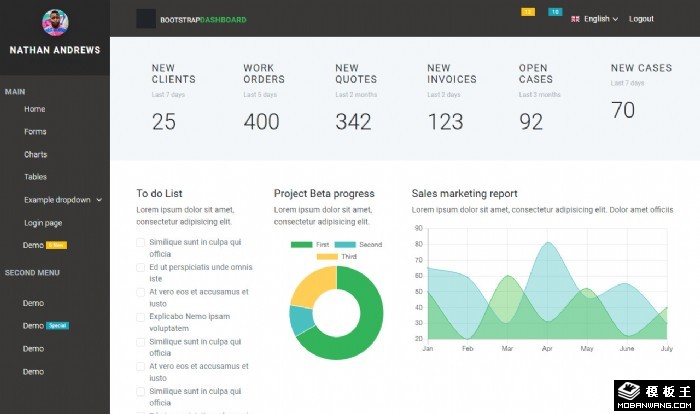Click the Logout link
Screen dimensions: 700x414
(641, 19)
